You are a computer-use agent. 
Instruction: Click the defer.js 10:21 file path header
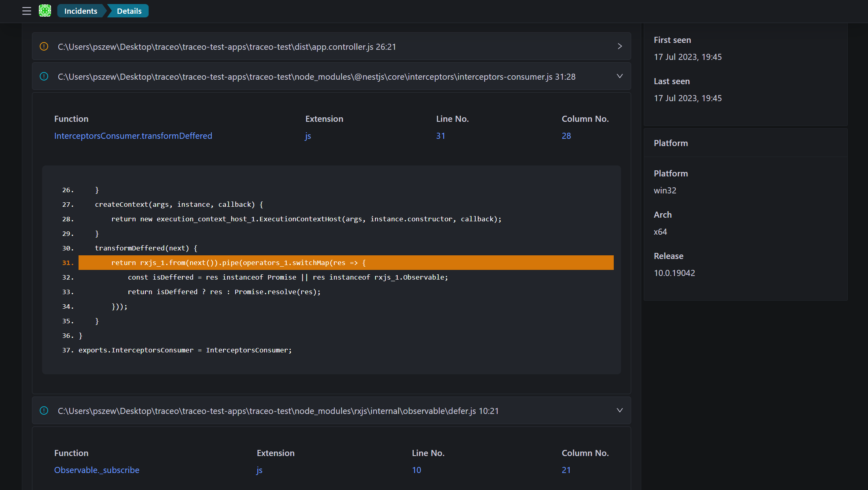(x=278, y=411)
